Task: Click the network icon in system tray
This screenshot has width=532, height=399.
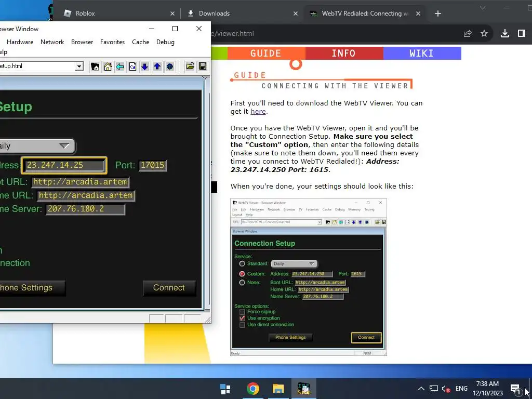Action: (434, 389)
